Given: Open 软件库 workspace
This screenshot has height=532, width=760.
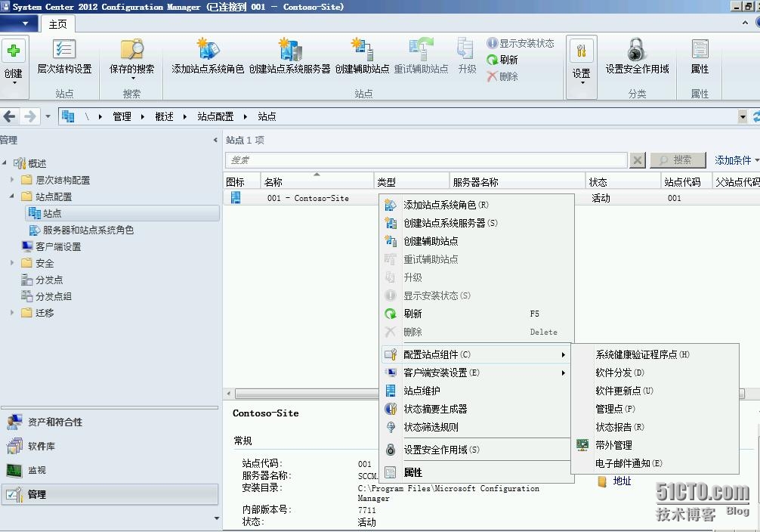Looking at the screenshot, I should [x=110, y=446].
